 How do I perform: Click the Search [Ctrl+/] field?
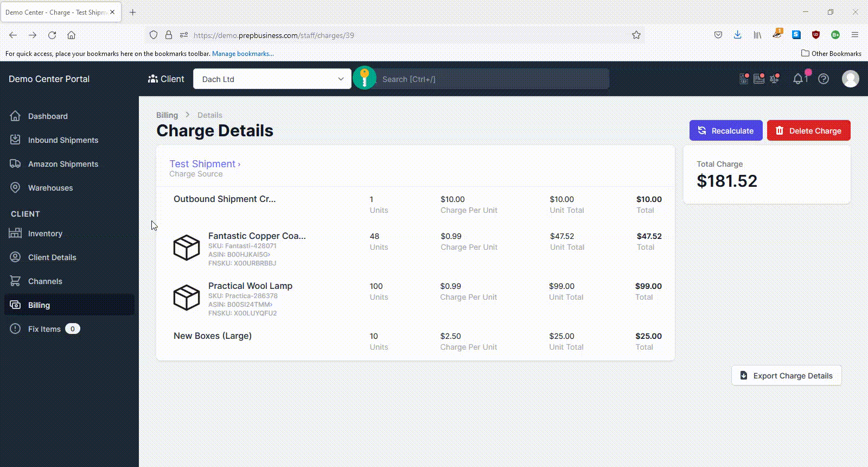493,79
